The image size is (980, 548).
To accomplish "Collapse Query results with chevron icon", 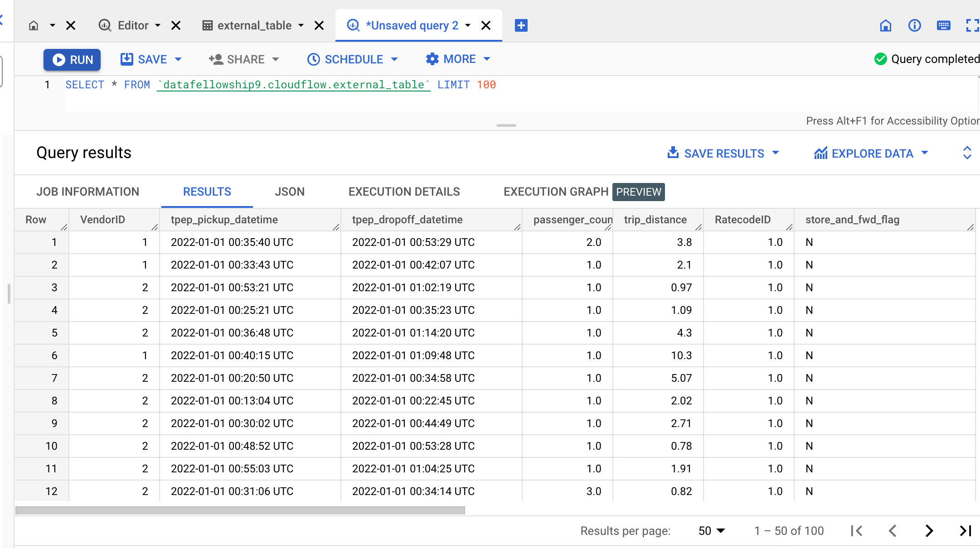I will coord(968,153).
